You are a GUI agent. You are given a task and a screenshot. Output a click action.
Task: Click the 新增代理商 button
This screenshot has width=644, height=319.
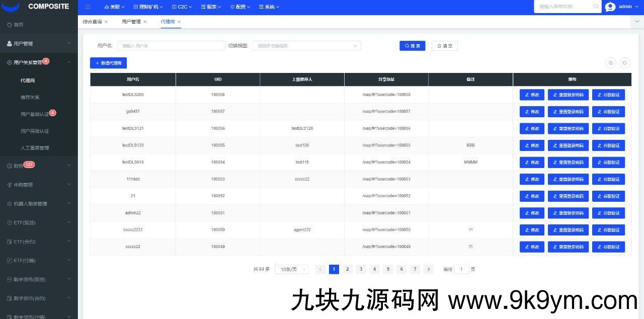pos(108,62)
